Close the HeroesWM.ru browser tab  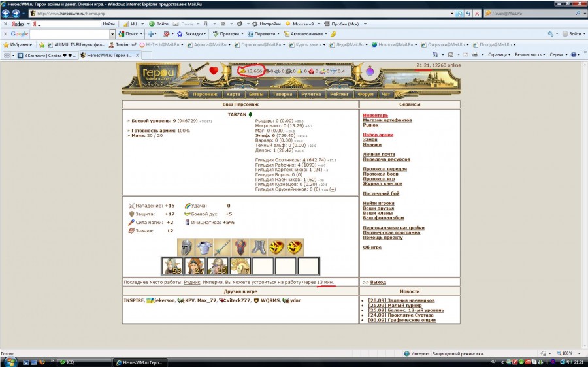pos(137,55)
